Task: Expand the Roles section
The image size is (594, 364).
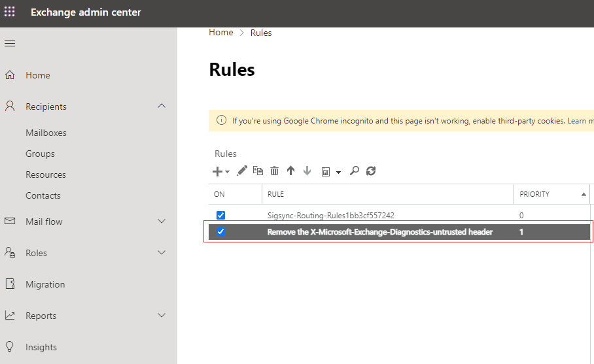Action: point(162,253)
